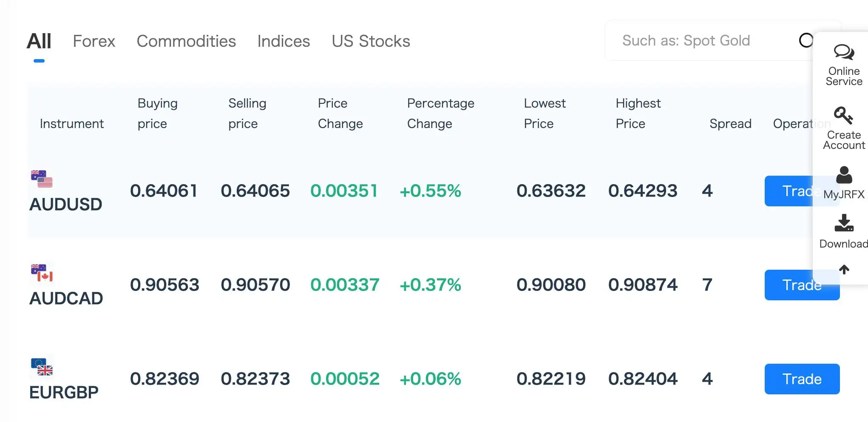Open Online Service chat icon
The width and height of the screenshot is (868, 422).
point(844,52)
